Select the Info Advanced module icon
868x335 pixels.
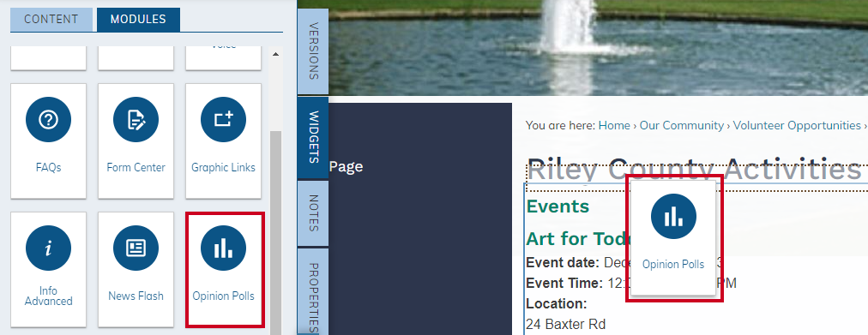(48, 248)
